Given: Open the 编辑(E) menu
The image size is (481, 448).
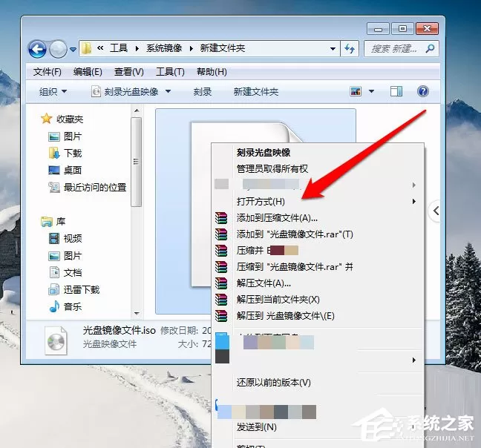Looking at the screenshot, I should 88,72.
